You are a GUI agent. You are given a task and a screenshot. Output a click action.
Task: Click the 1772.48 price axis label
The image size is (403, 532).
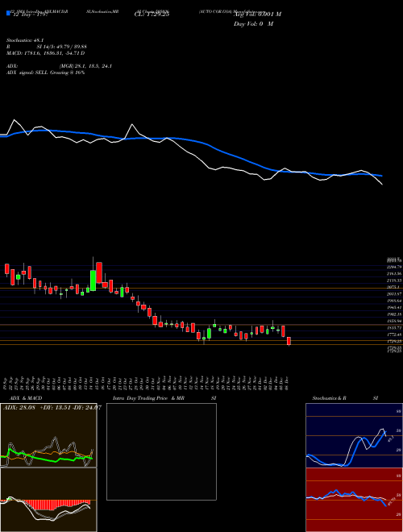coord(395,335)
